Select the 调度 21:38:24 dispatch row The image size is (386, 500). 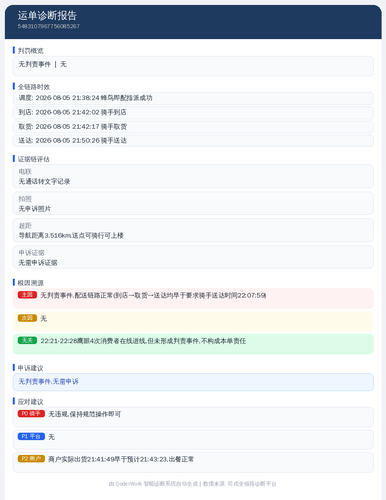193,98
